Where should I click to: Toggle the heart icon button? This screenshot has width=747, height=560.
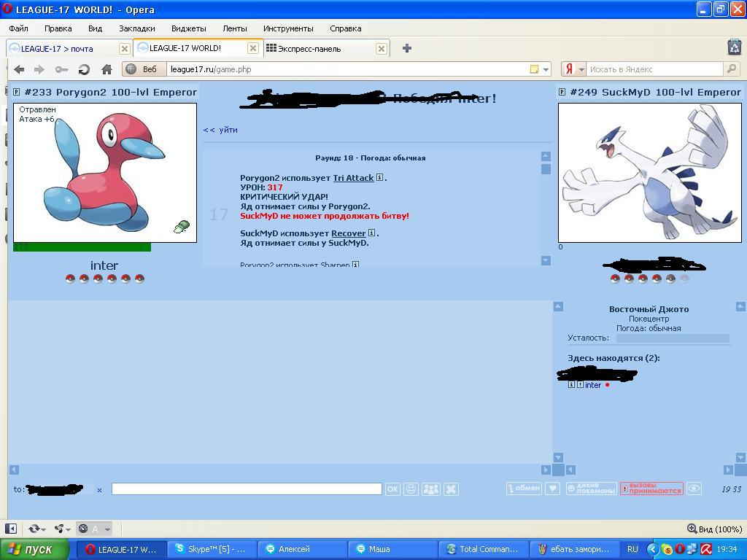pos(553,488)
